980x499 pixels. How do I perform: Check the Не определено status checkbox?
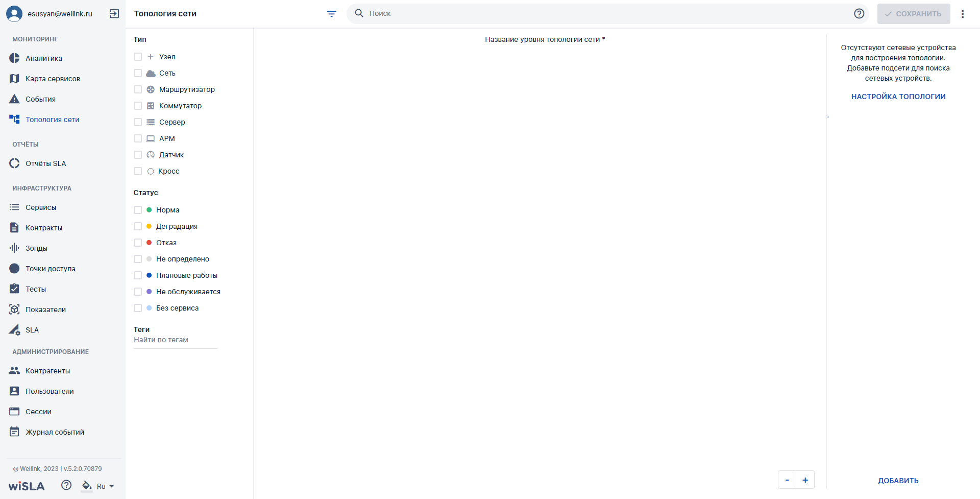coord(138,259)
